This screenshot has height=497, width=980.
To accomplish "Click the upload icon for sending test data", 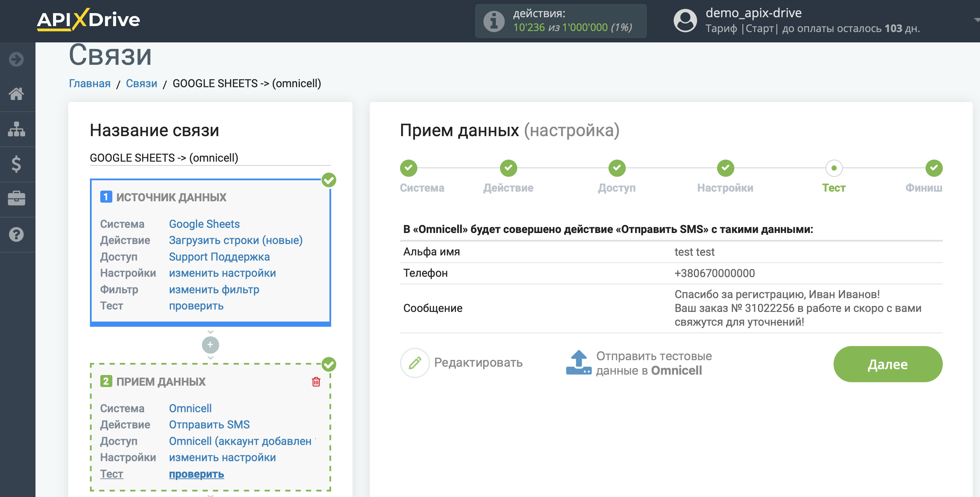I will coord(579,363).
